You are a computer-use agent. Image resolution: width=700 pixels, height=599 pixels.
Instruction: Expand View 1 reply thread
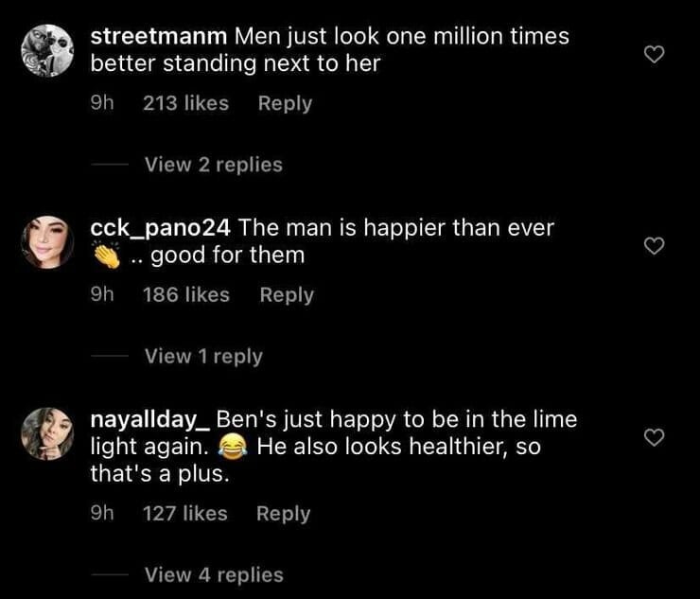pos(203,357)
